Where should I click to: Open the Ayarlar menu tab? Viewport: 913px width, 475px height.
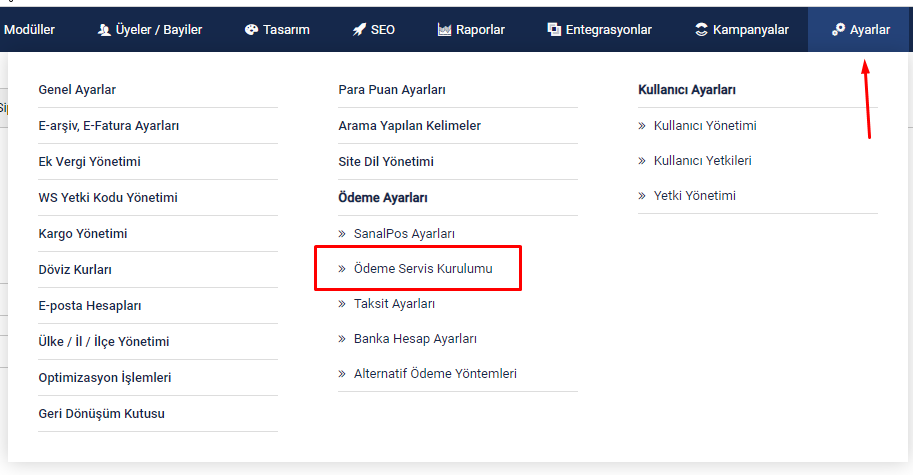click(x=860, y=30)
